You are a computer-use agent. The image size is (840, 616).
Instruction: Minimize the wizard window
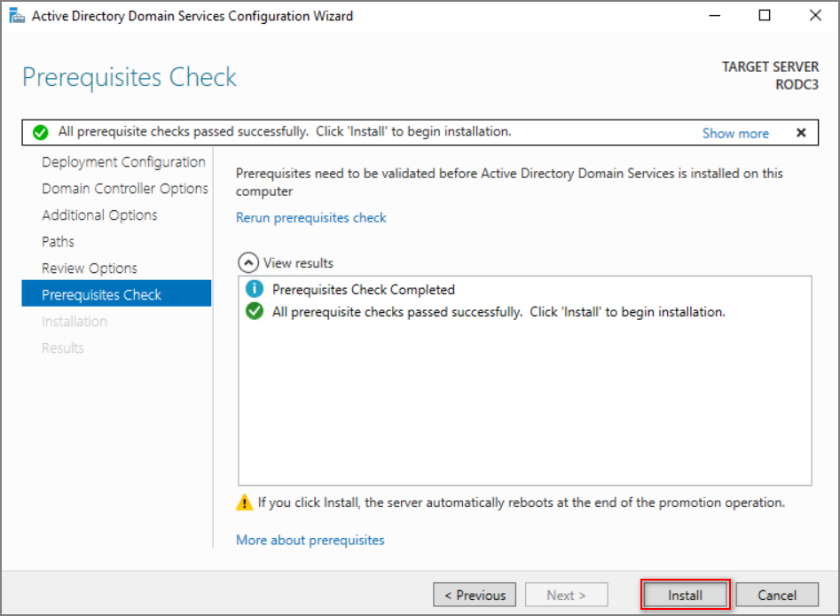714,16
